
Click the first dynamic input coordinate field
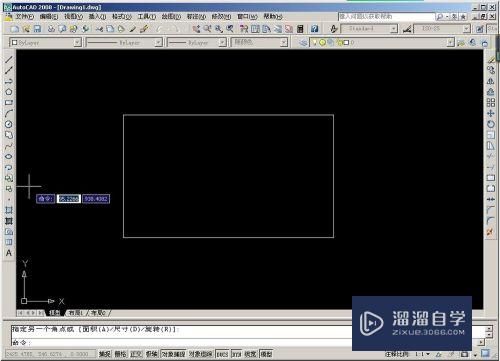(x=69, y=199)
